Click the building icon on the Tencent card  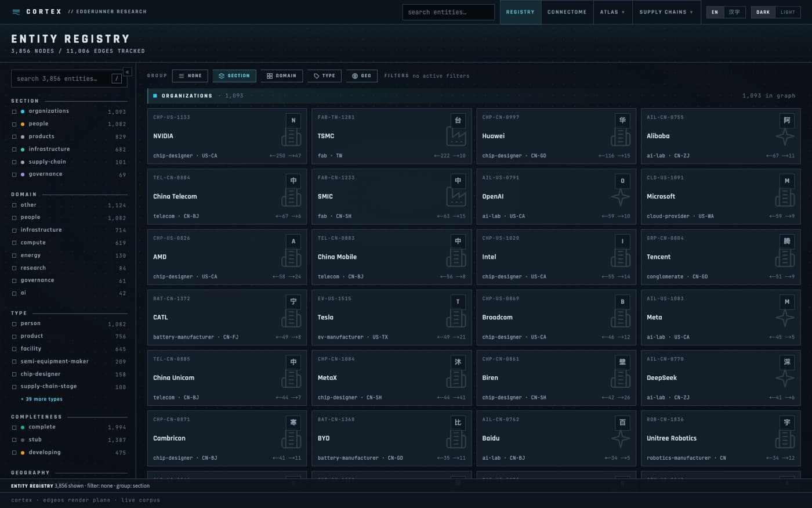(785, 258)
